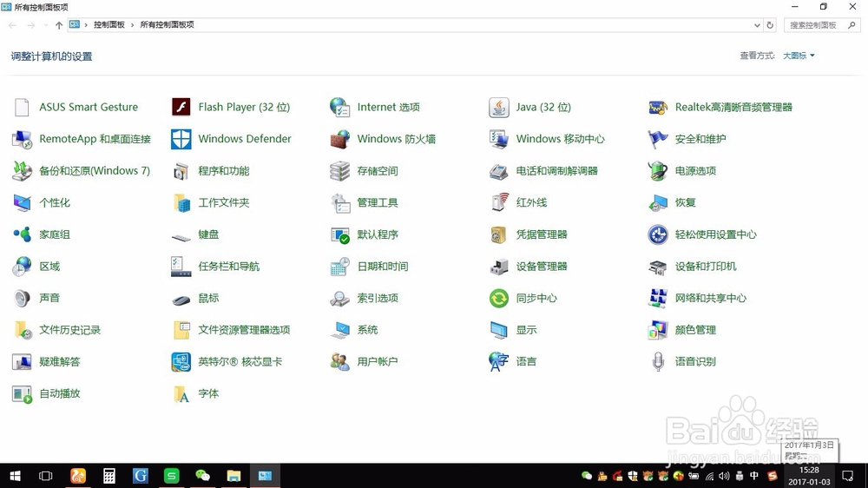Open the Windows Start button
The height and width of the screenshot is (488, 868).
(15, 476)
